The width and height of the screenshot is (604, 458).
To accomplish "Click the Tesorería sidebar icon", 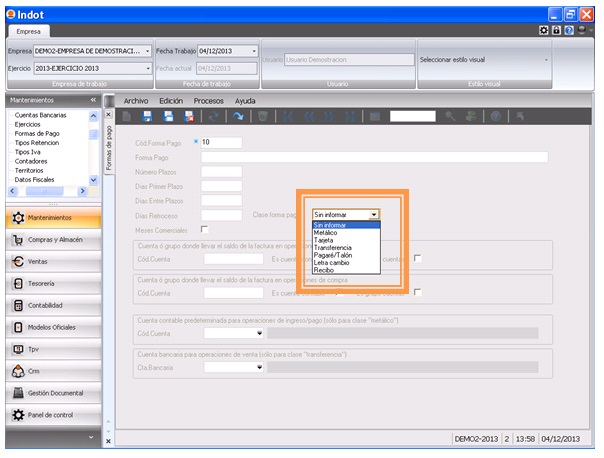I will point(19,284).
